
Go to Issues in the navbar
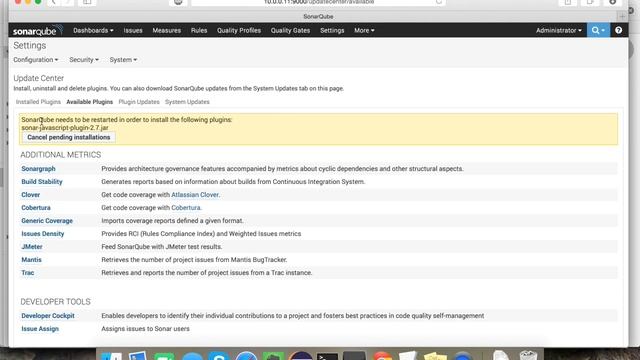click(x=133, y=30)
